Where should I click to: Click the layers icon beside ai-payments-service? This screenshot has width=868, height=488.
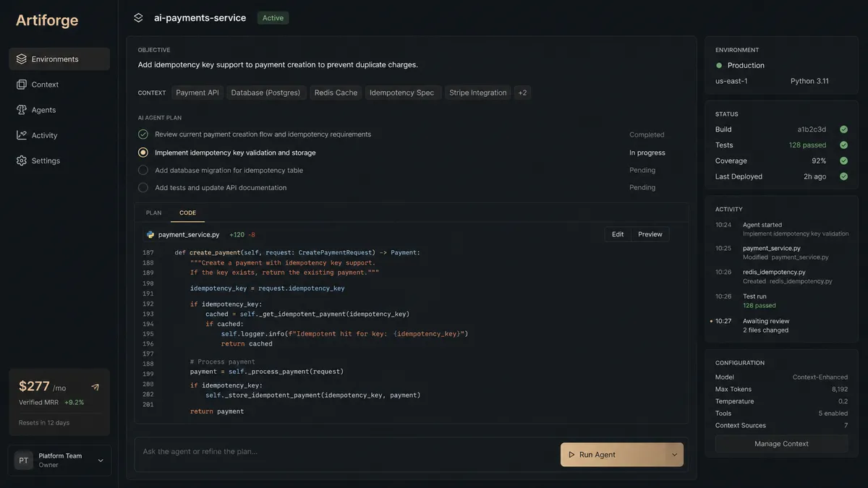click(138, 18)
